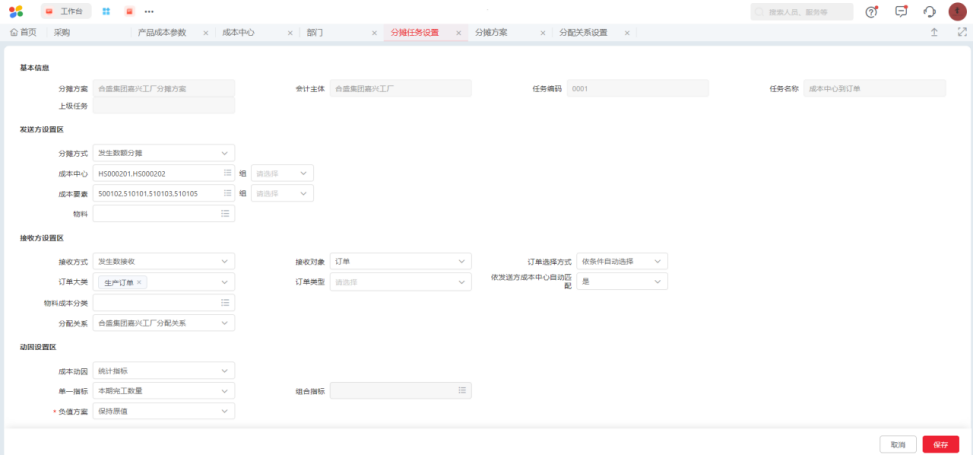Switch to the 采购 tab
The height and width of the screenshot is (455, 974).
click(61, 33)
